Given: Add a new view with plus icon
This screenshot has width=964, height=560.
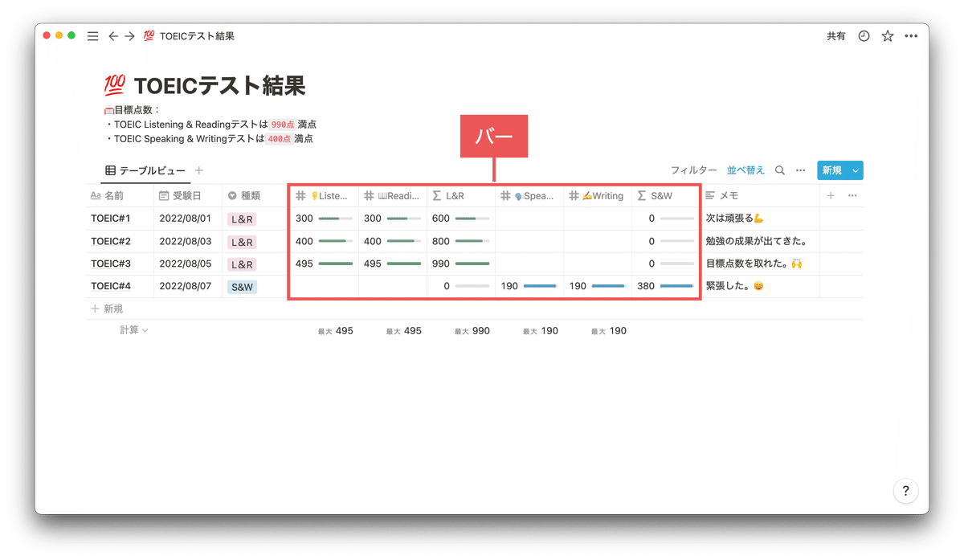Looking at the screenshot, I should (x=199, y=170).
